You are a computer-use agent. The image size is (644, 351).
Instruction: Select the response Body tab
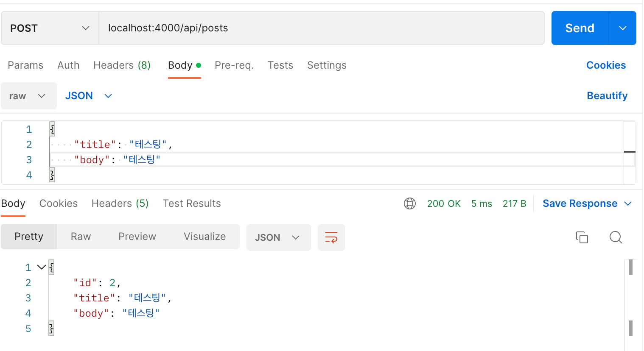pyautogui.click(x=13, y=203)
